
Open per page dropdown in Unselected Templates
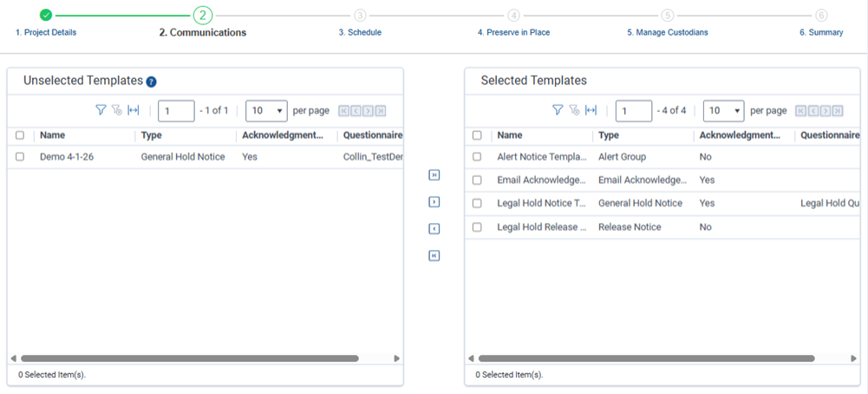[266, 111]
